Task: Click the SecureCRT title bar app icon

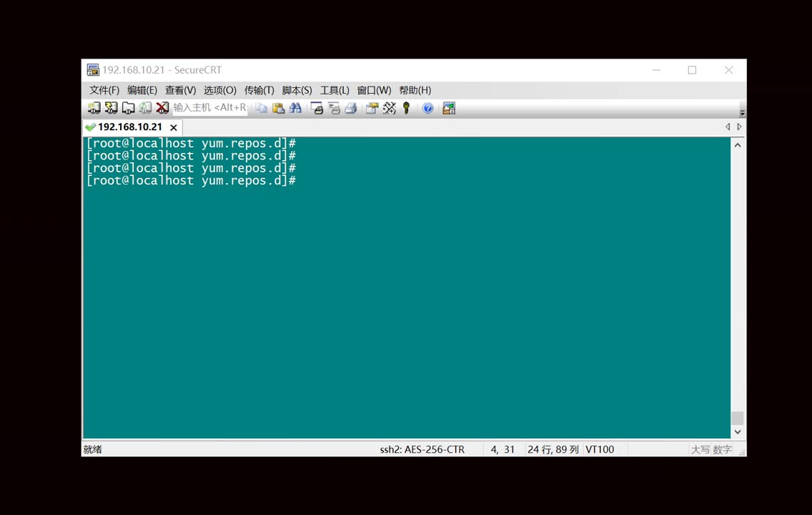Action: click(x=93, y=70)
